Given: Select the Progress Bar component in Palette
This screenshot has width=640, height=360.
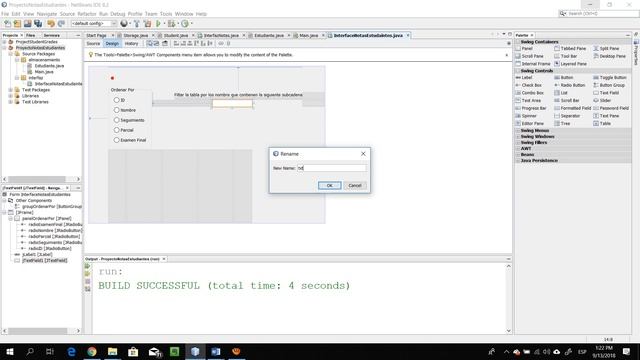Looking at the screenshot, I should (x=531, y=108).
